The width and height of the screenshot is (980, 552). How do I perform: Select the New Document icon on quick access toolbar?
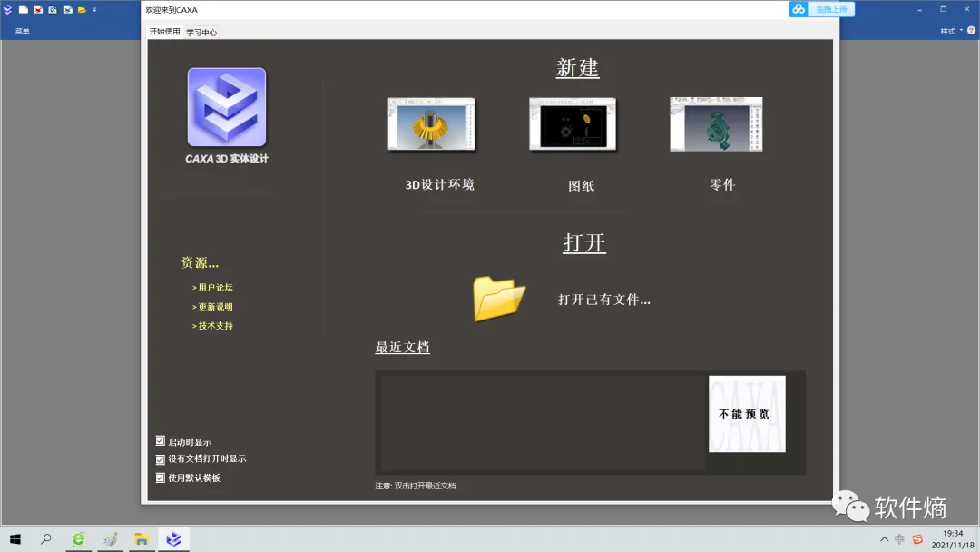(23, 9)
